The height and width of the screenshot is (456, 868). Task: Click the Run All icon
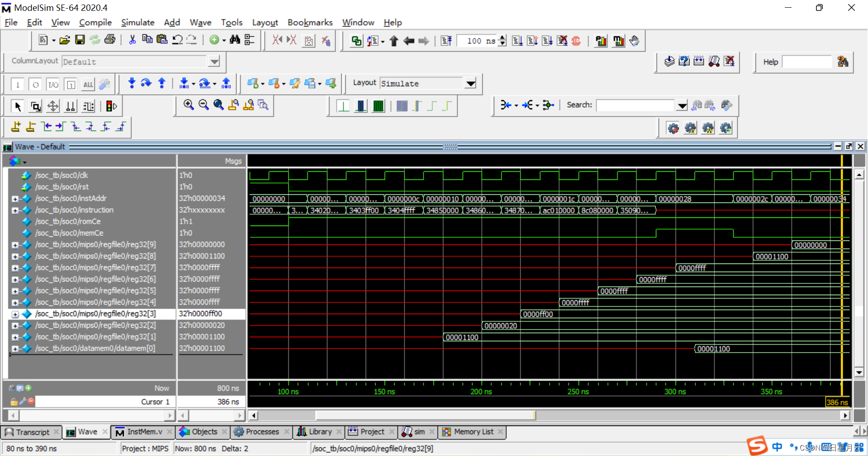(x=547, y=41)
